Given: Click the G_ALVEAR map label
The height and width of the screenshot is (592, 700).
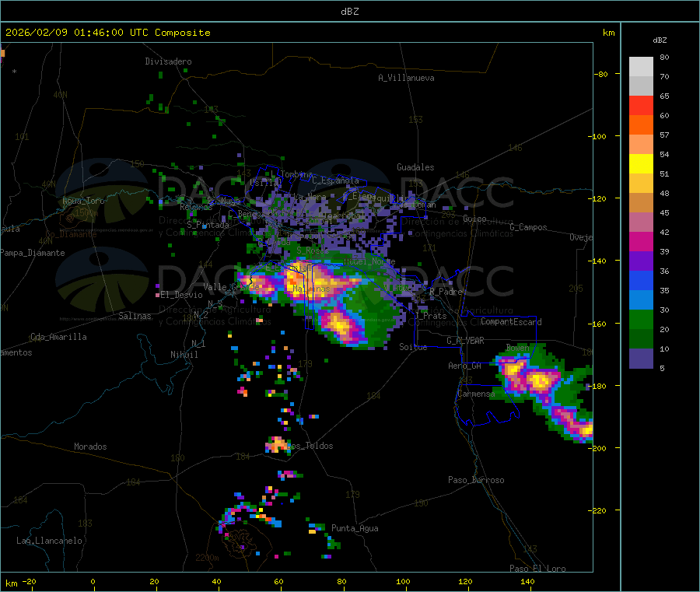Looking at the screenshot, I should [x=465, y=341].
